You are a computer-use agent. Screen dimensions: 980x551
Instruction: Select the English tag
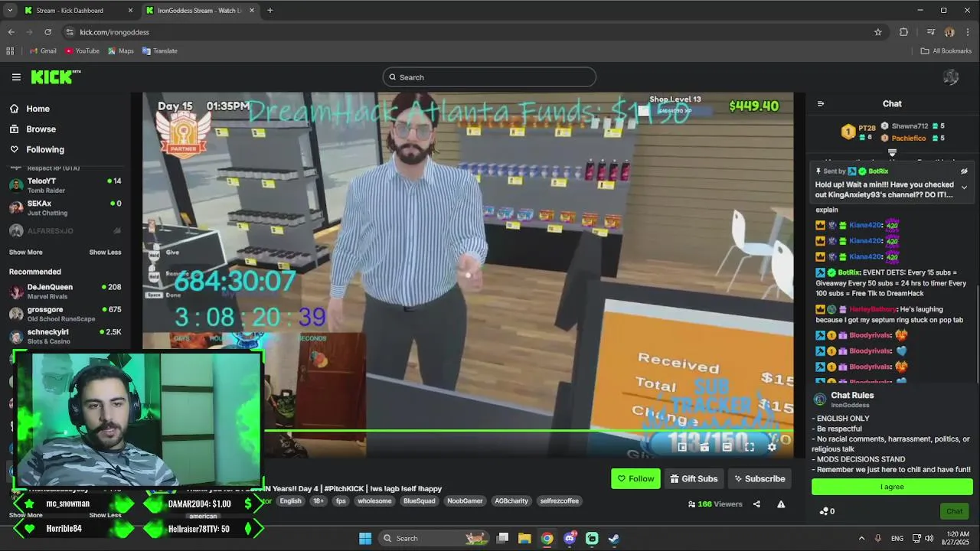point(290,501)
